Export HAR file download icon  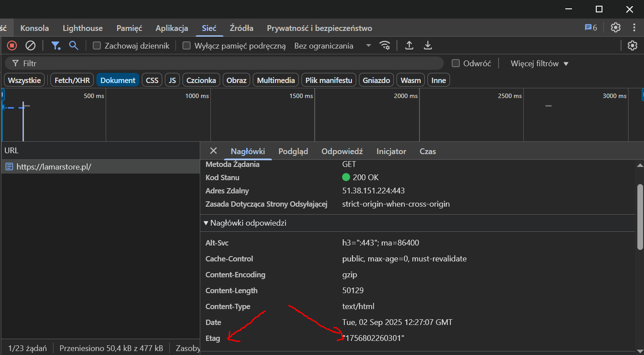coord(427,45)
